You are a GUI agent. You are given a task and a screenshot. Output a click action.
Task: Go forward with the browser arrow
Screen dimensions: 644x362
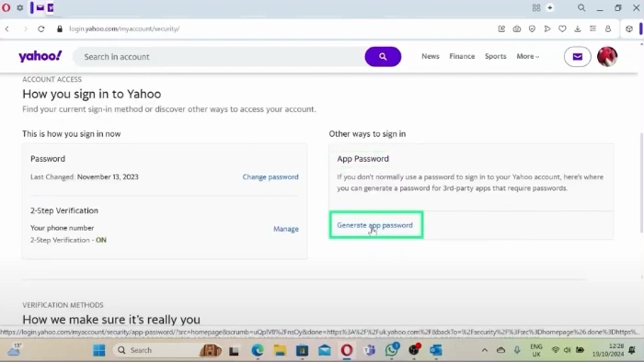[26, 28]
